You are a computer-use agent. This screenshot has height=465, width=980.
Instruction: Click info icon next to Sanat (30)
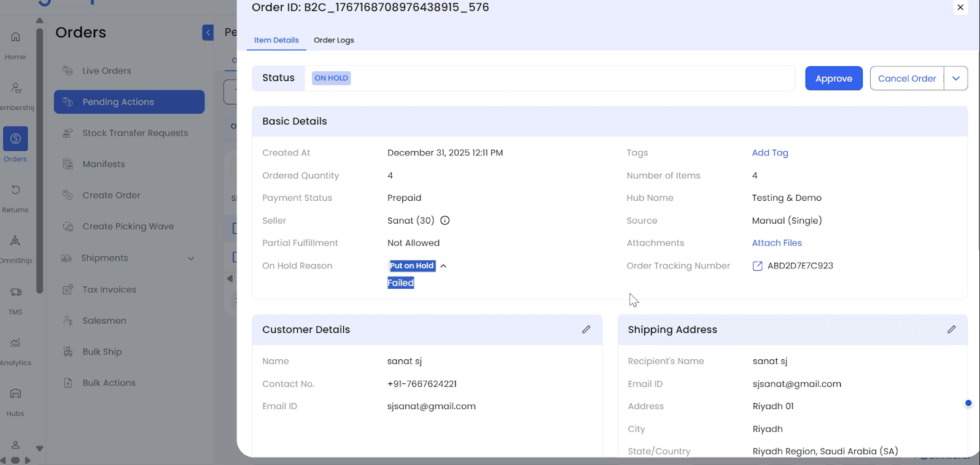tap(445, 221)
